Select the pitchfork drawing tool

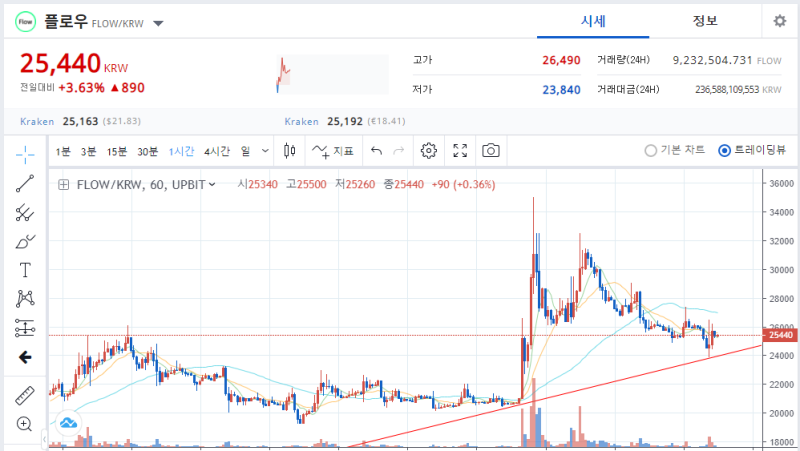coord(24,213)
